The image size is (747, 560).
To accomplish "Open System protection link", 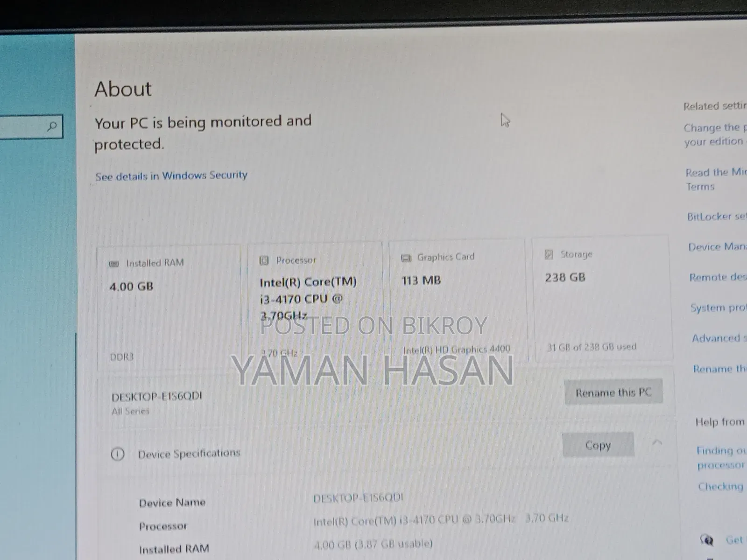I will [x=719, y=308].
